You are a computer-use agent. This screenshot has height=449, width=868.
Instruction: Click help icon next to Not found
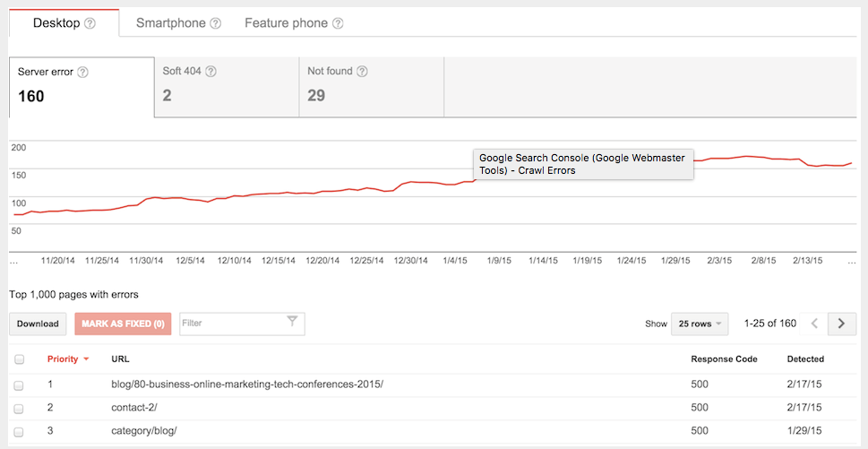362,72
